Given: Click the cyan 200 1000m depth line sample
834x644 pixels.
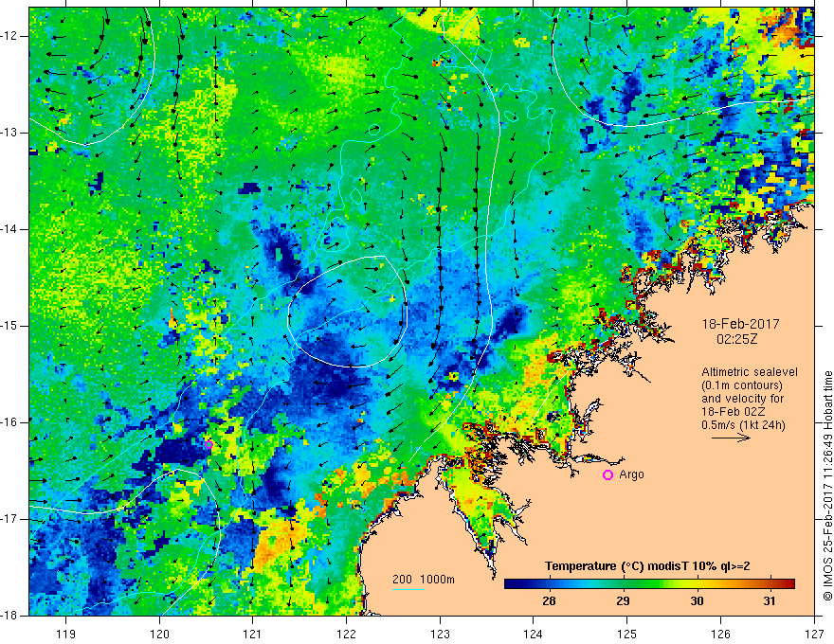Looking at the screenshot, I should 408,589.
